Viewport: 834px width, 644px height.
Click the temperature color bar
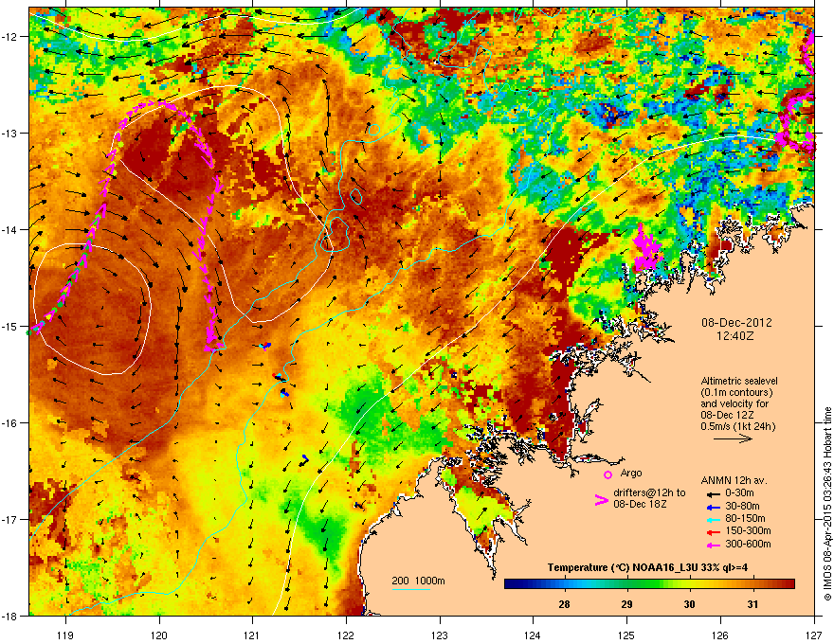click(649, 583)
